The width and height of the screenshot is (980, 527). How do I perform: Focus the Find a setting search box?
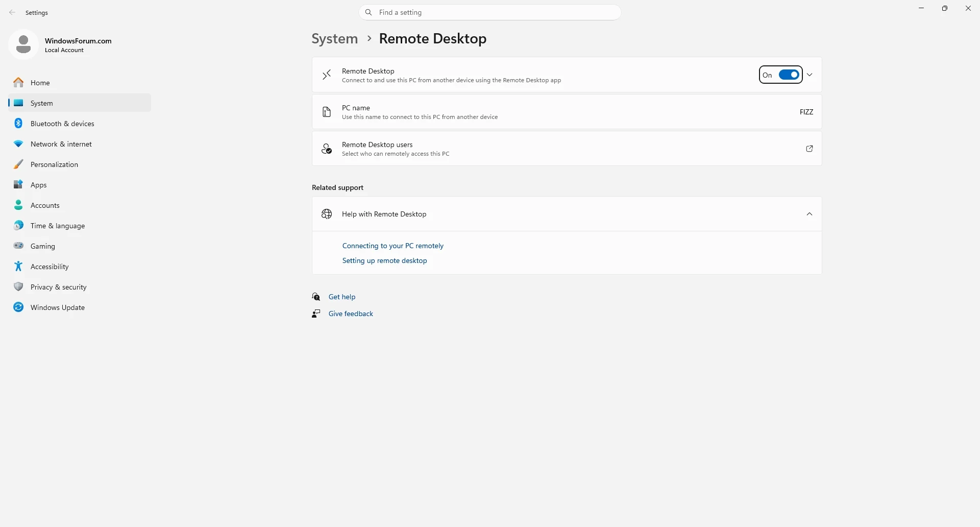490,12
